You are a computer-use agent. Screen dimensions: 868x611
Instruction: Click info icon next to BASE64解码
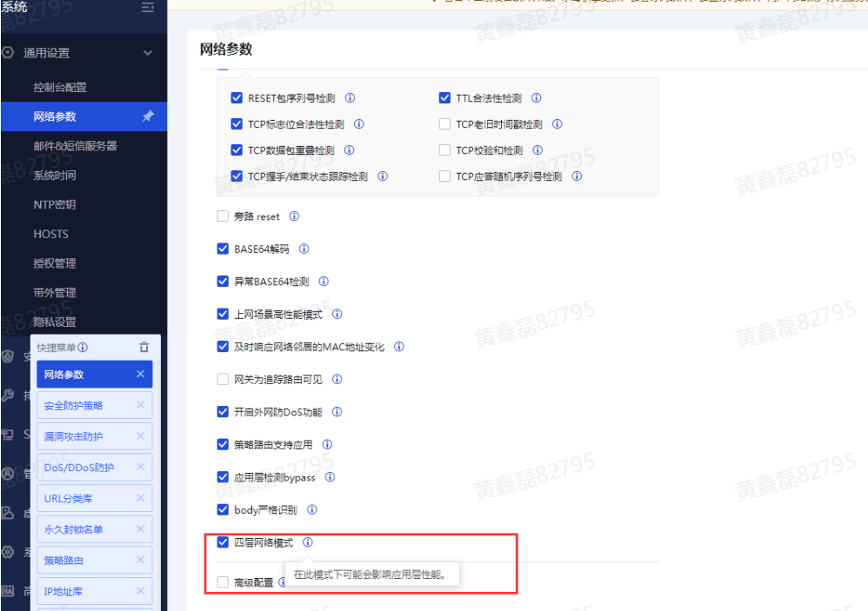pyautogui.click(x=304, y=249)
